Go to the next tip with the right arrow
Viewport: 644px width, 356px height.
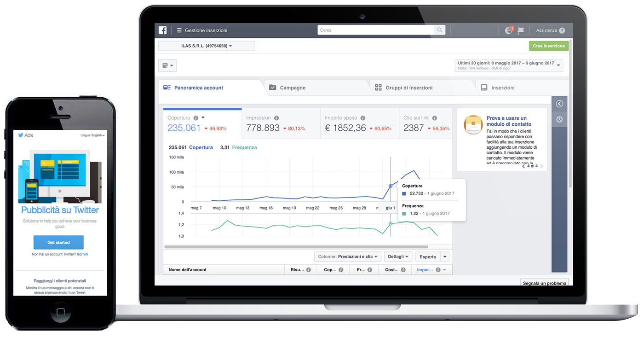click(541, 166)
